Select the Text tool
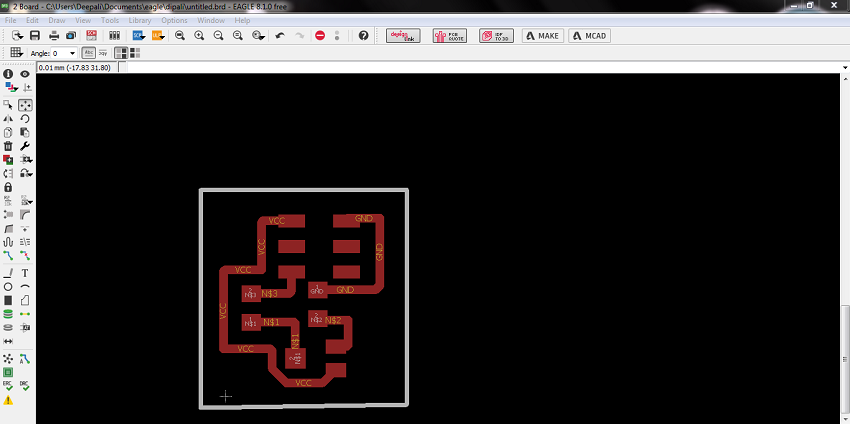This screenshot has width=850, height=424. [25, 273]
